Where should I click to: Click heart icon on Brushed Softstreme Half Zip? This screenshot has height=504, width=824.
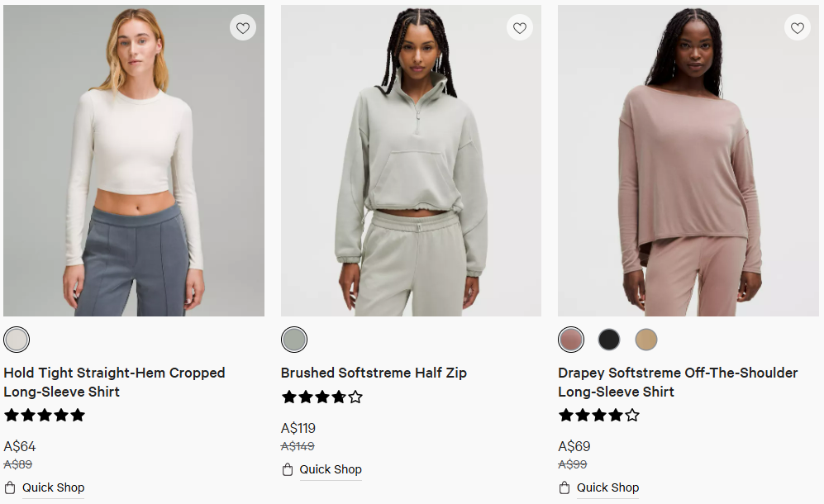tap(519, 28)
